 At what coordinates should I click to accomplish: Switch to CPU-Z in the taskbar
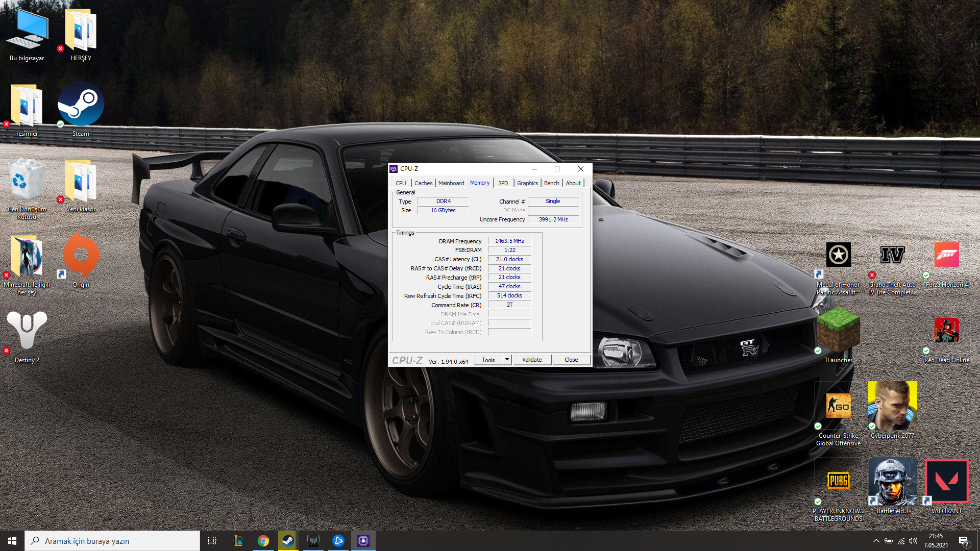[363, 541]
